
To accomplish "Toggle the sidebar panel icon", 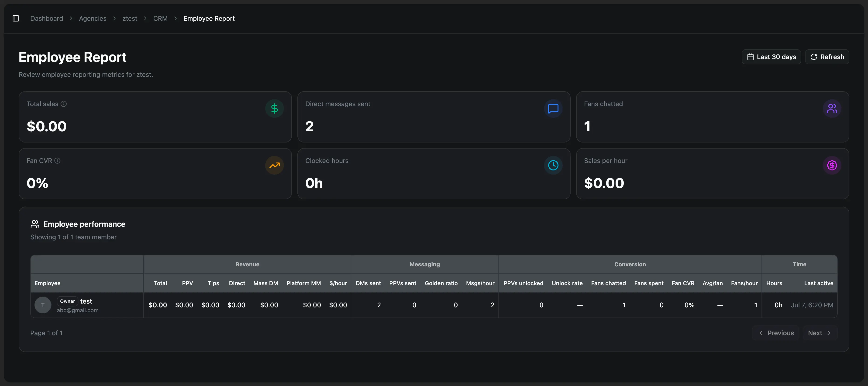I will tap(16, 18).
